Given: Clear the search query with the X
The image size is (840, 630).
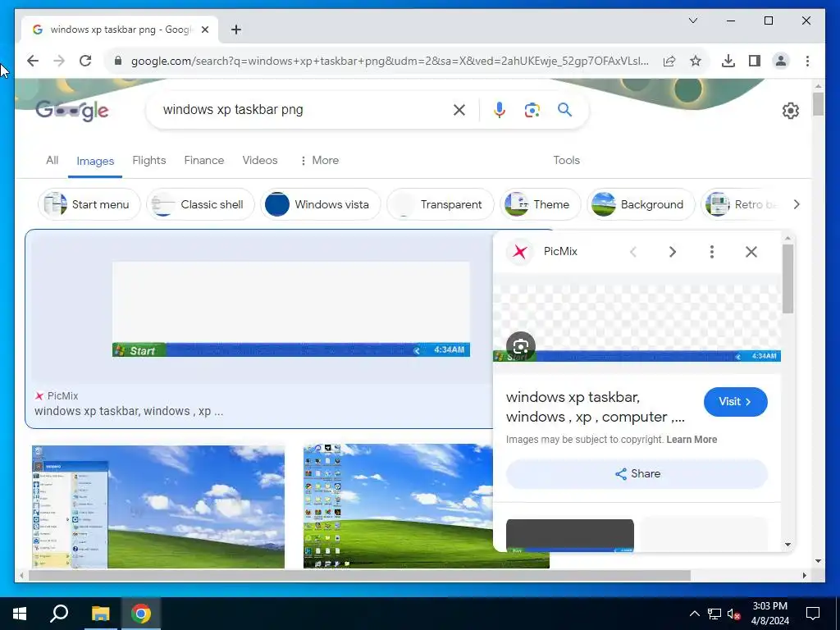Looking at the screenshot, I should click(459, 110).
